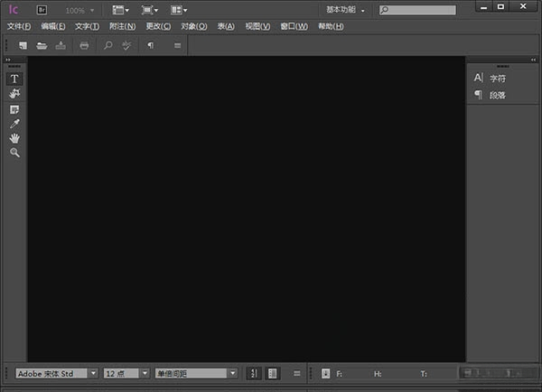Toggle line numbers display in bottom bar
This screenshot has height=392, width=542.
(254, 373)
